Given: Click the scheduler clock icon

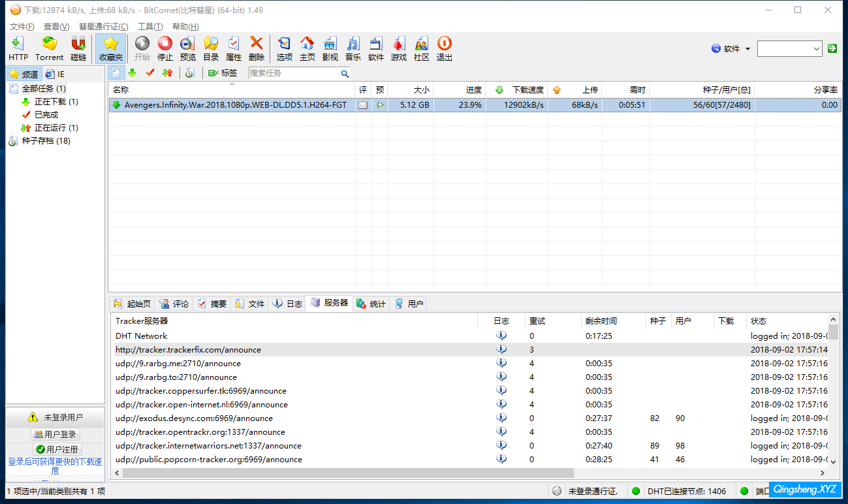Looking at the screenshot, I should point(189,73).
